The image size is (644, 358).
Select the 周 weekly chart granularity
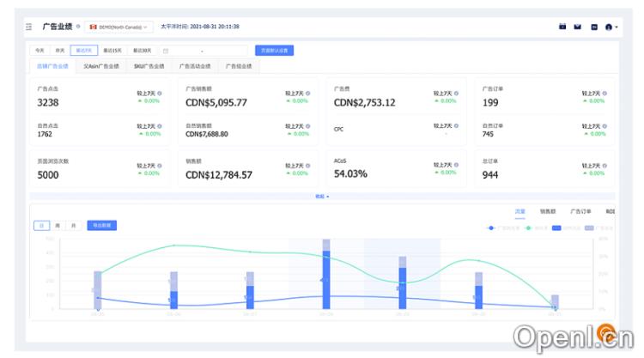coord(58,226)
